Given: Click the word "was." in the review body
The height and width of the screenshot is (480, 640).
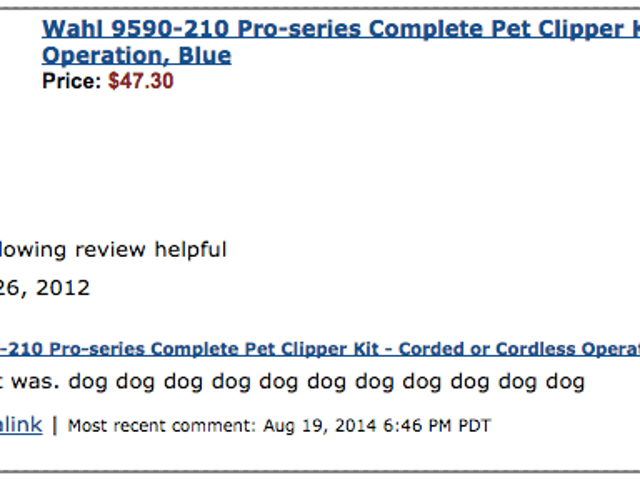Looking at the screenshot, I should (x=36, y=382).
